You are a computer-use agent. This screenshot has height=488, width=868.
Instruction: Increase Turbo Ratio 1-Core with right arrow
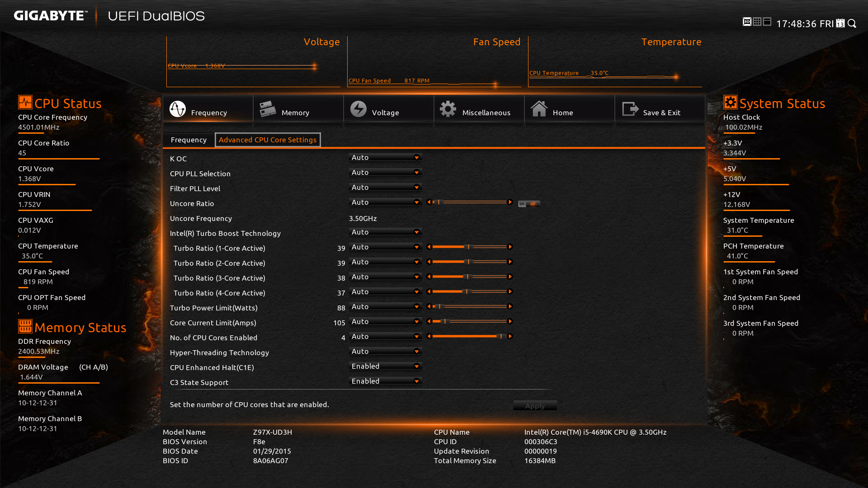(510, 247)
